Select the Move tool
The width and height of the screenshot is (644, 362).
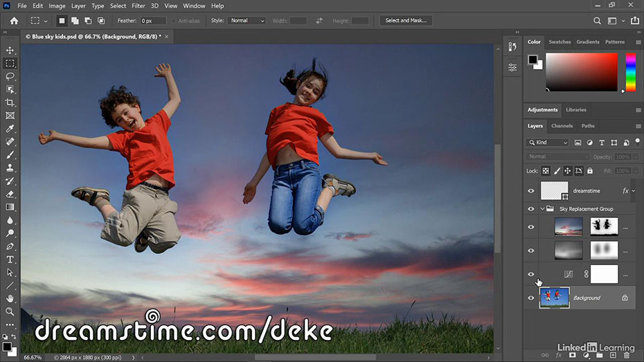10,50
